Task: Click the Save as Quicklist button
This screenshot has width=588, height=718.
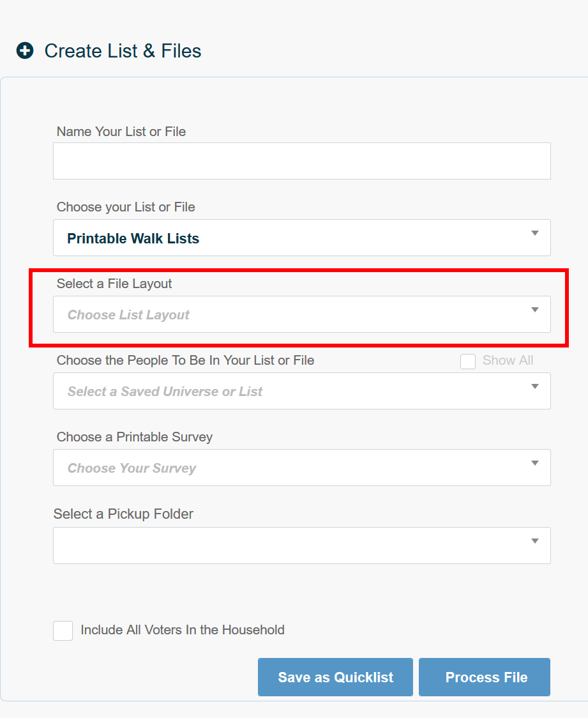Action: 335,677
